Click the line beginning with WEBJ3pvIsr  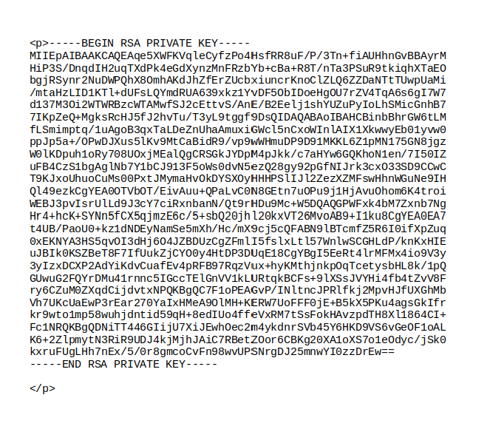click(238, 203)
